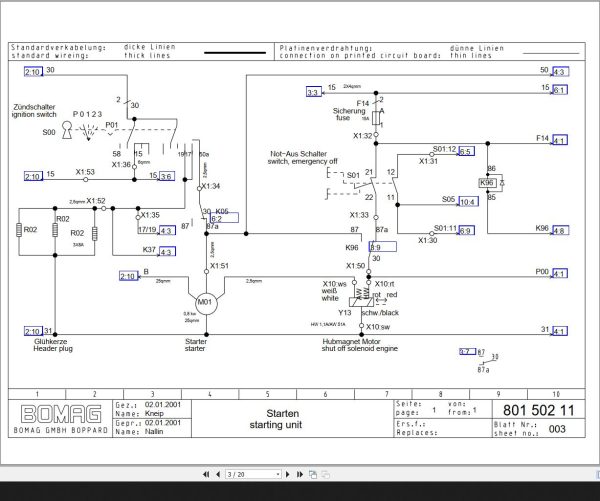Click the 'X1:32' terminal label
Screen dimensions: 600x501
[362, 136]
